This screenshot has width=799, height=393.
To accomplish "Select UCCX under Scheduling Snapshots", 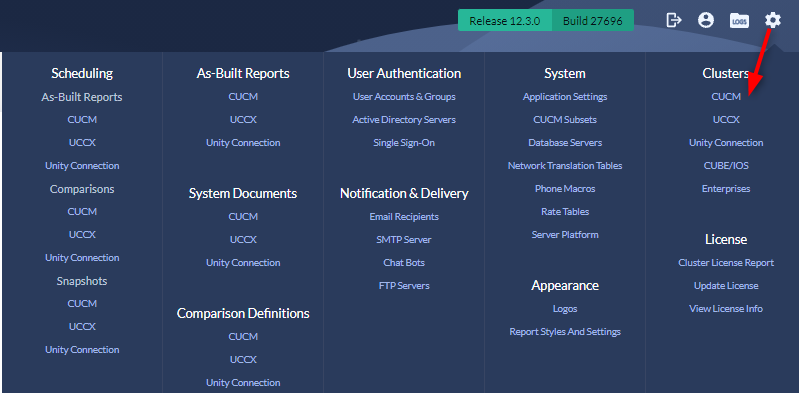I will (82, 326).
